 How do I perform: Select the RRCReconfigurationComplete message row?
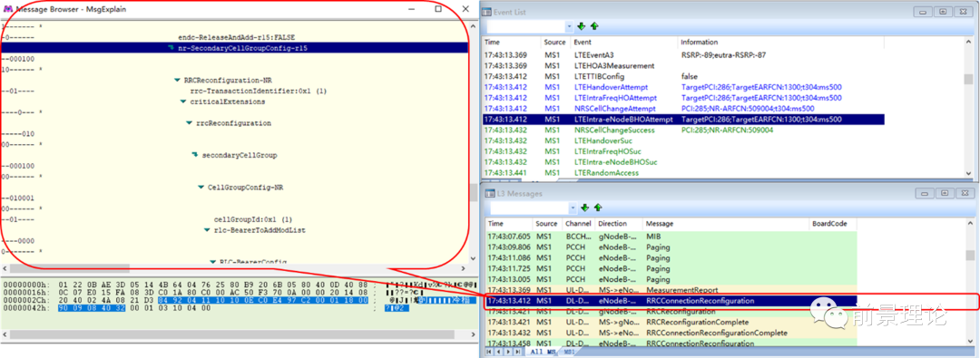coord(671,322)
